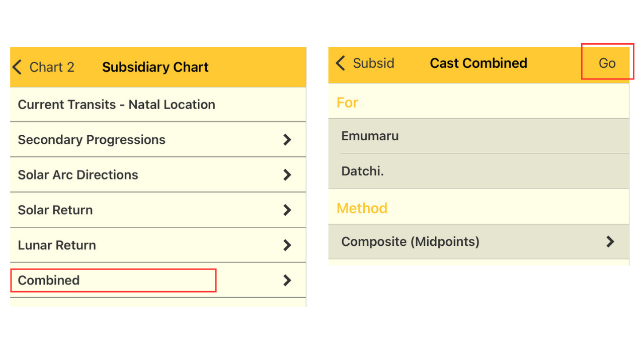Expand Secondary Progressions via its chevron

pyautogui.click(x=287, y=140)
